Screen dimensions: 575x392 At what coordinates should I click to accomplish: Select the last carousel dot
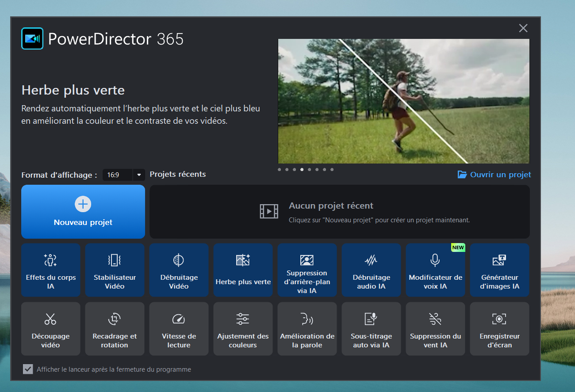tap(332, 169)
